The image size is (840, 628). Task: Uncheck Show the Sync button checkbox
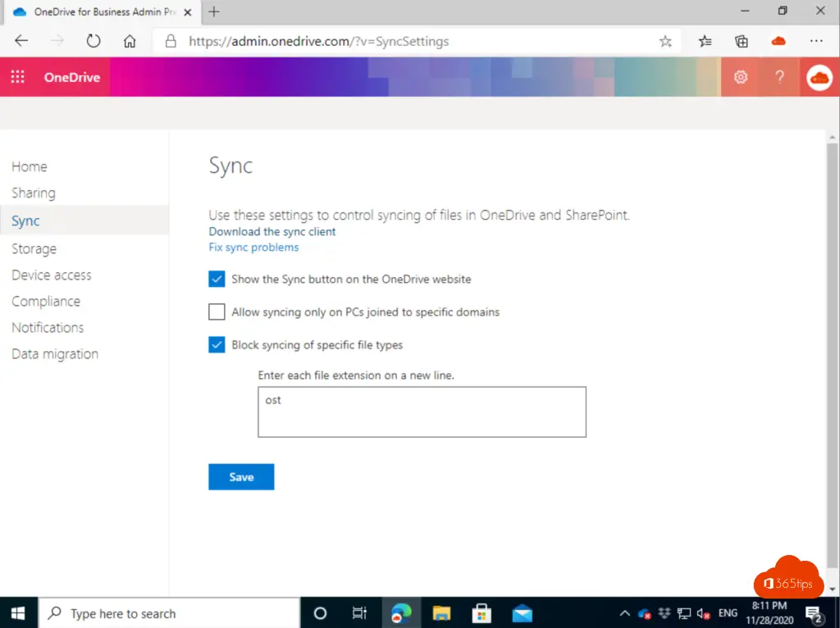[x=217, y=279]
